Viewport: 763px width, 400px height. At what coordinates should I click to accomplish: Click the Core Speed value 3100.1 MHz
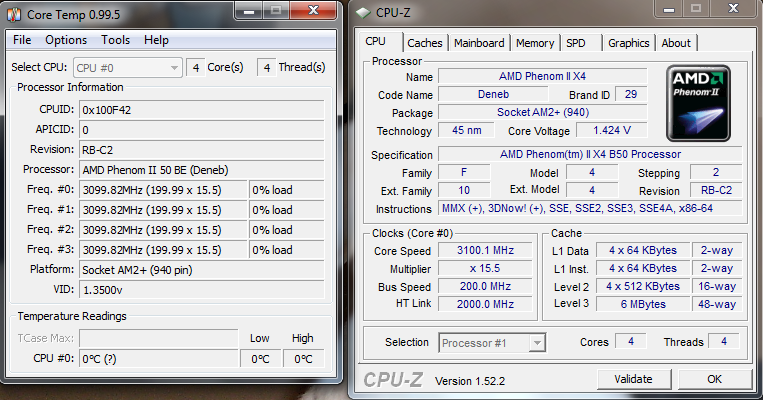tap(485, 250)
